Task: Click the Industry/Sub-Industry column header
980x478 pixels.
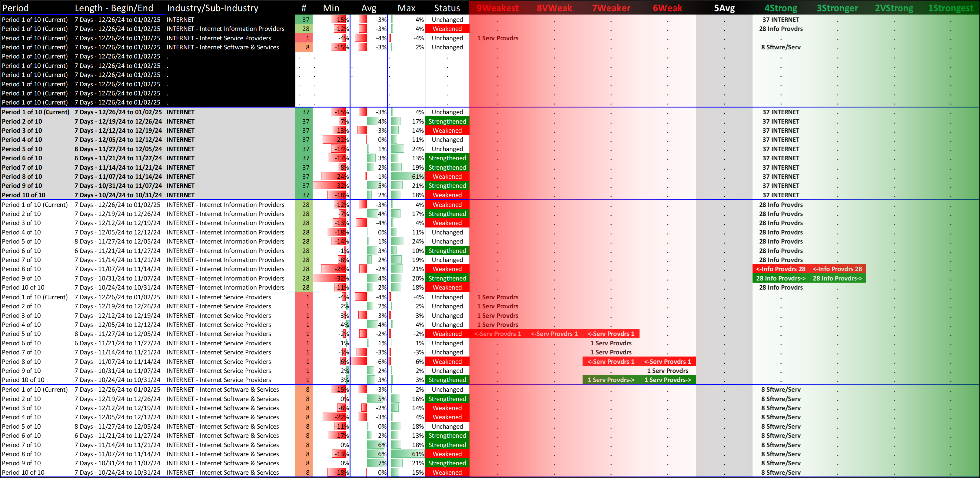Action: [212, 8]
